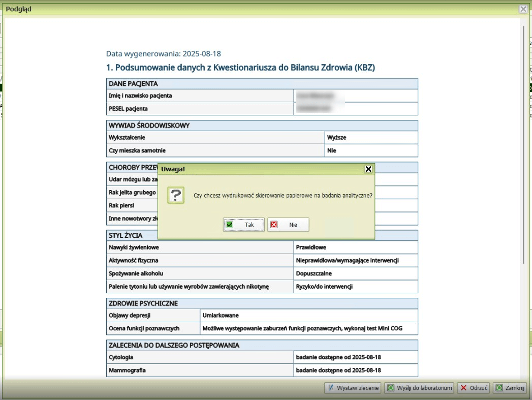Click the green checkmark icon on Tak
The height and width of the screenshot is (400, 532).
(230, 225)
